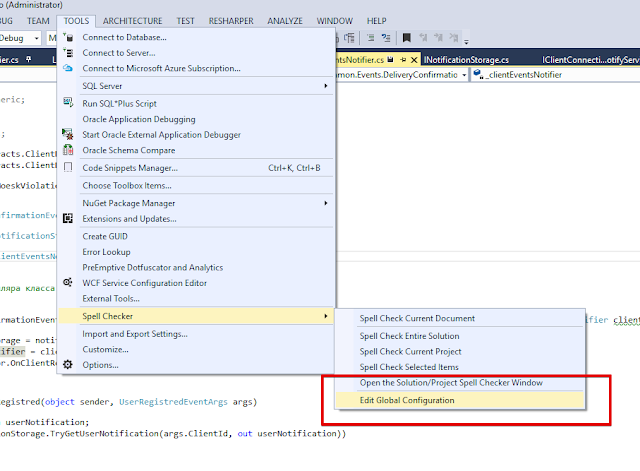Open the TOOLS menu
This screenshot has width=640, height=471.
pyautogui.click(x=76, y=21)
